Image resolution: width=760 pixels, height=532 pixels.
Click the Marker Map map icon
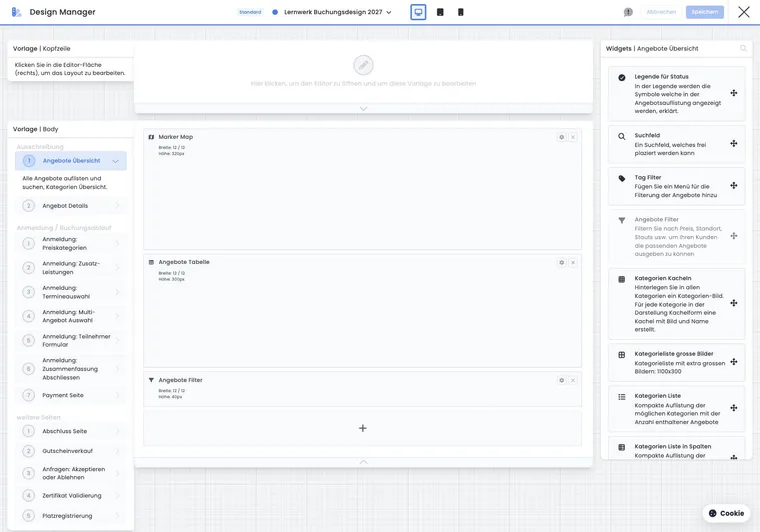coord(151,137)
